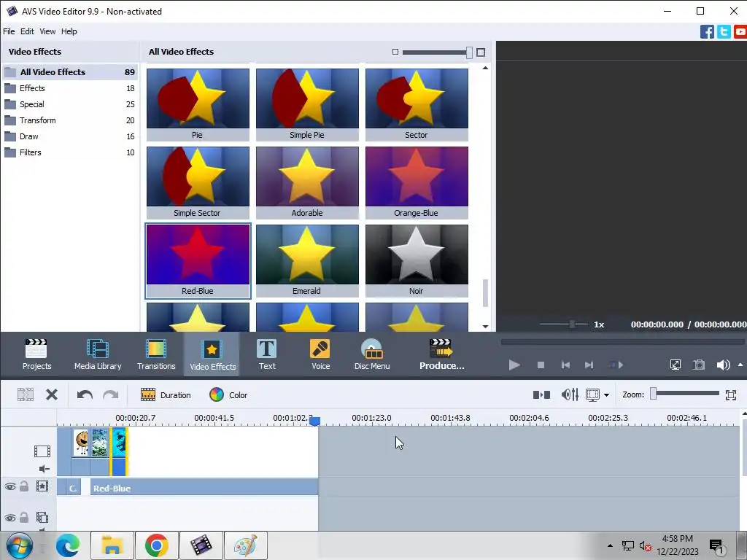
Task: Click the Color button
Action: click(x=228, y=394)
